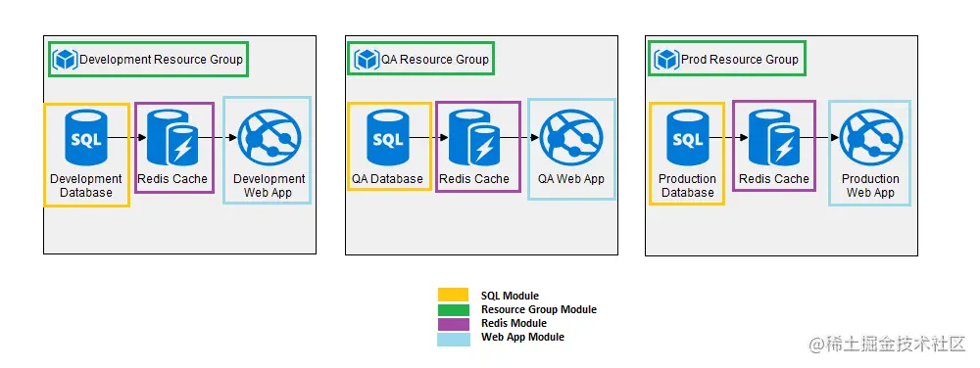The height and width of the screenshot is (368, 980).
Task: Click the Development Resource Group cube icon
Action: pos(65,60)
